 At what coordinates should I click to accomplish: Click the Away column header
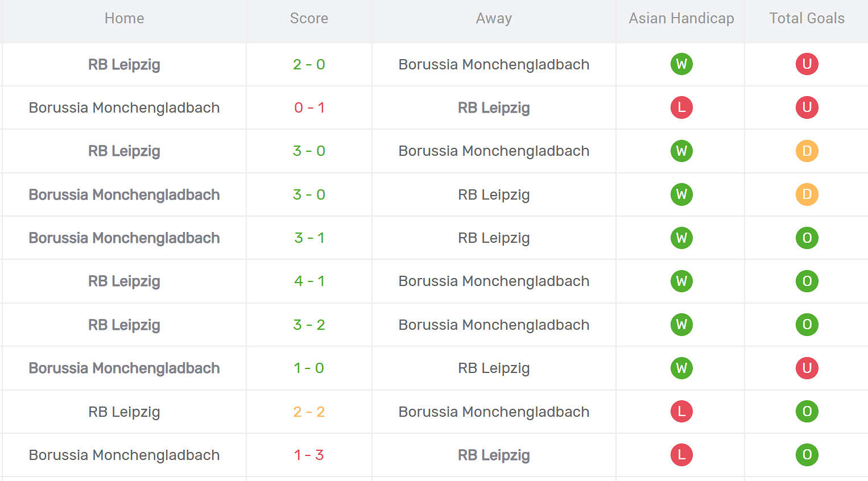tap(494, 19)
